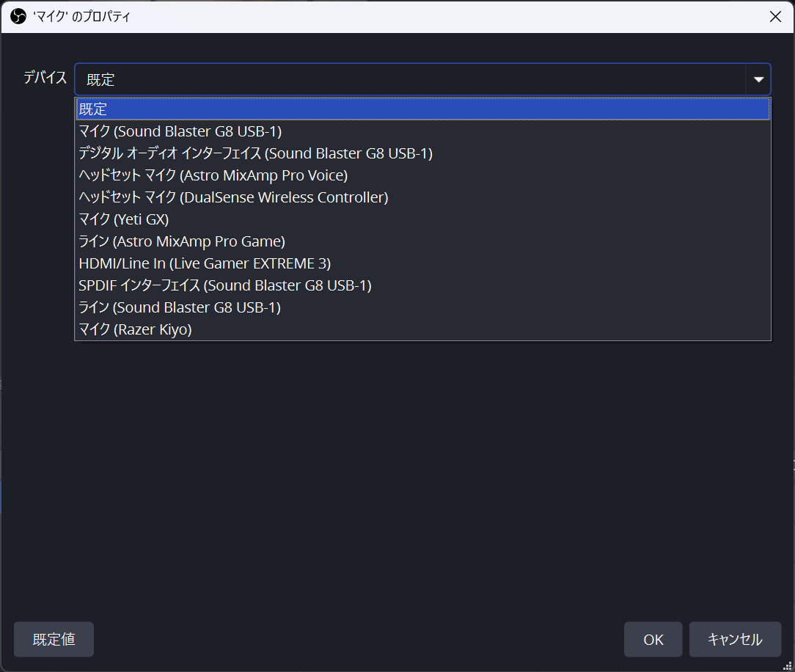The width and height of the screenshot is (795, 672).
Task: Click the 'マイク' のプロパティ title bar text
Action: pyautogui.click(x=82, y=16)
